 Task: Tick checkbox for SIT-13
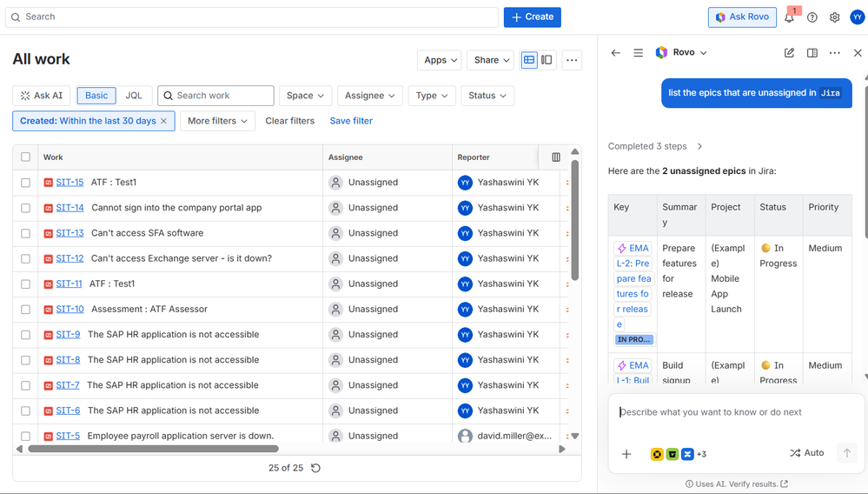(x=25, y=233)
